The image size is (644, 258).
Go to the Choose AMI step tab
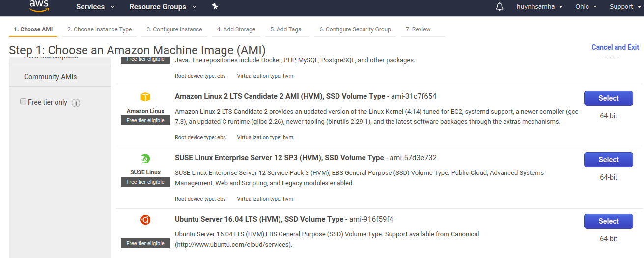33,29
